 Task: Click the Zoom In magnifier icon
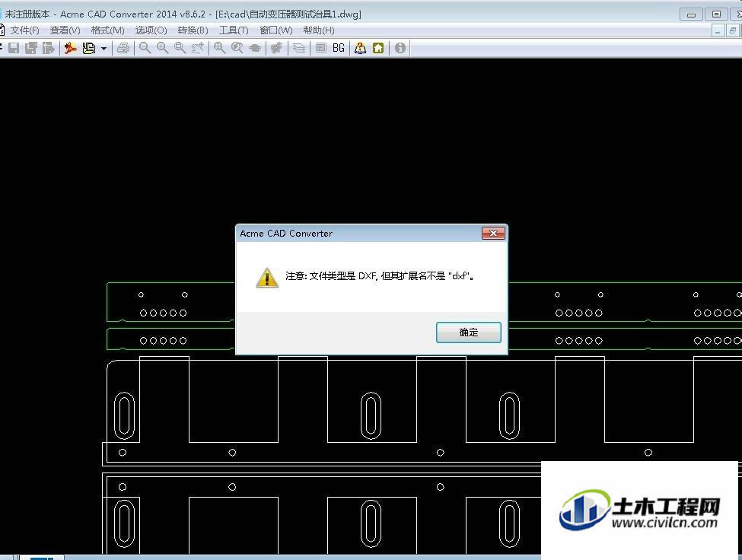point(162,48)
